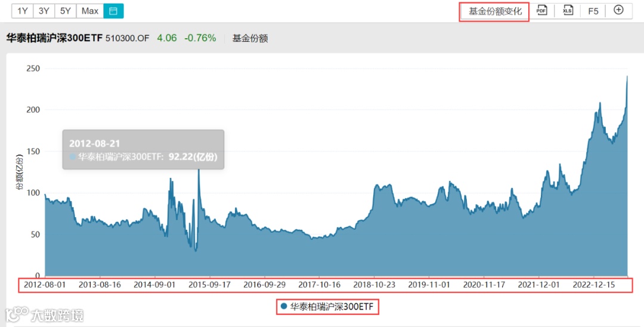644x327 pixels.
Task: Click tooltip value 92.22(亿份)
Action: [193, 156]
